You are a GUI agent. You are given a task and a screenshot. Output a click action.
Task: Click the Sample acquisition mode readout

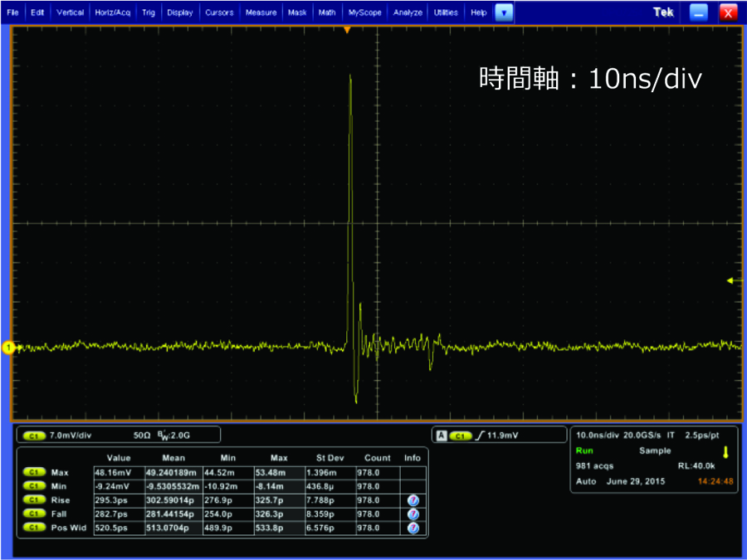[x=655, y=450]
